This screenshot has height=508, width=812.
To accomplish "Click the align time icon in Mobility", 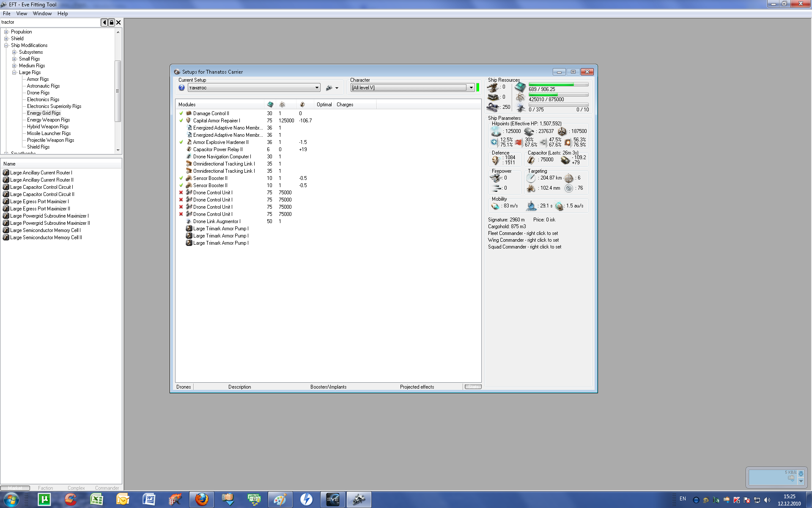I will point(531,206).
